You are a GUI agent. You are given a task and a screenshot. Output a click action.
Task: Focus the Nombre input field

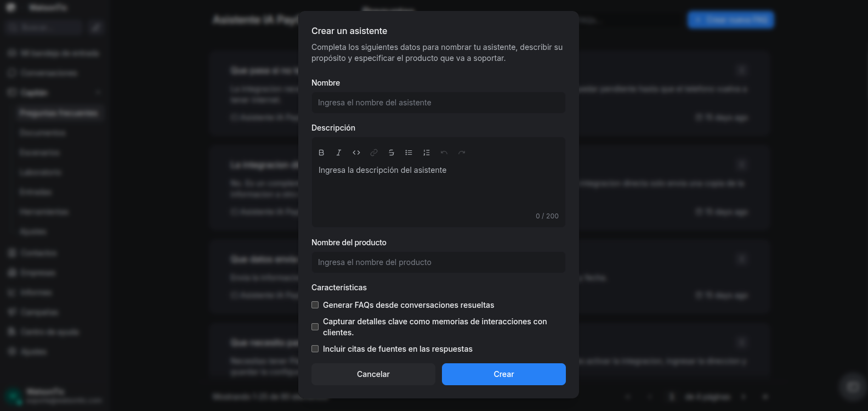pyautogui.click(x=439, y=103)
